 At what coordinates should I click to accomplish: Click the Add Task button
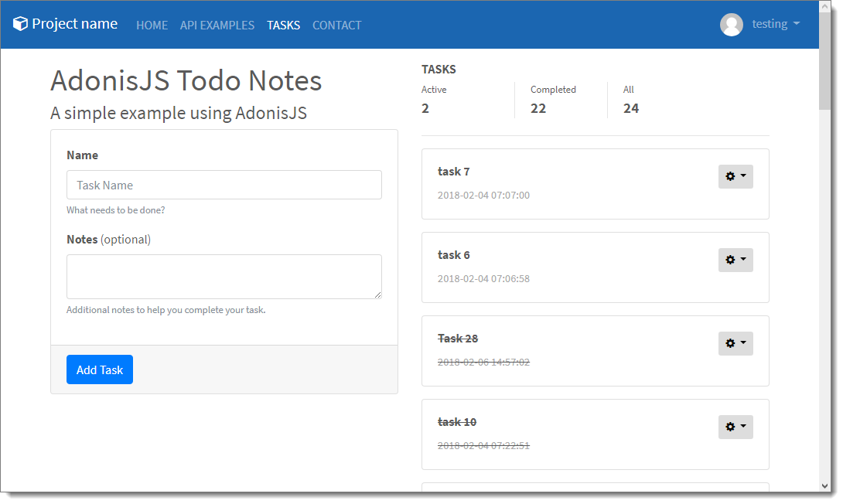pyautogui.click(x=100, y=369)
